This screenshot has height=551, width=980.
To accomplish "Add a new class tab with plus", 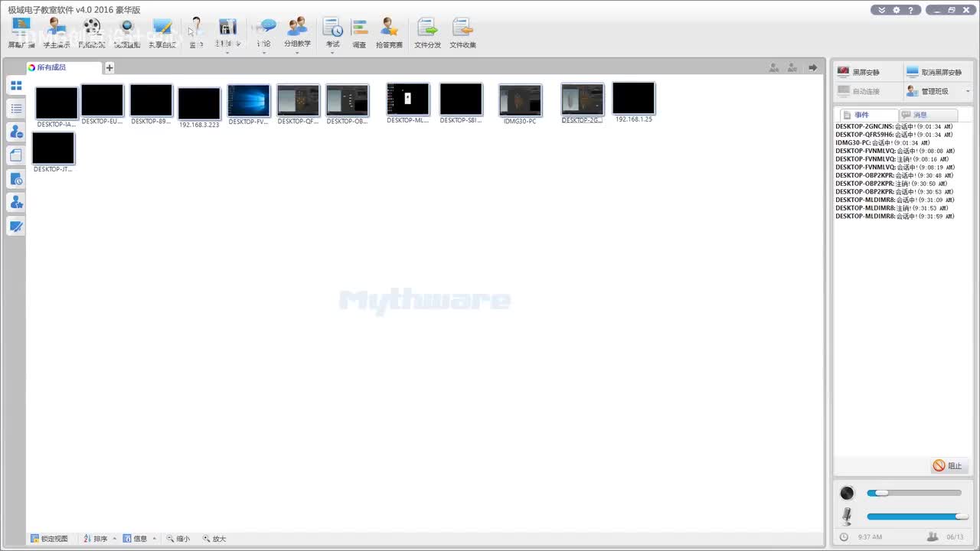I will [x=109, y=67].
